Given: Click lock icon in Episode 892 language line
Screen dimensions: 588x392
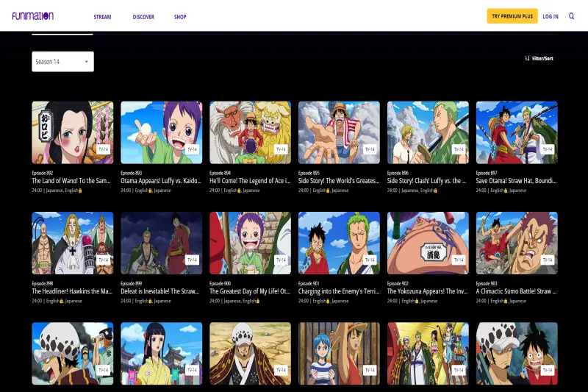Looking at the screenshot, I should coord(80,190).
